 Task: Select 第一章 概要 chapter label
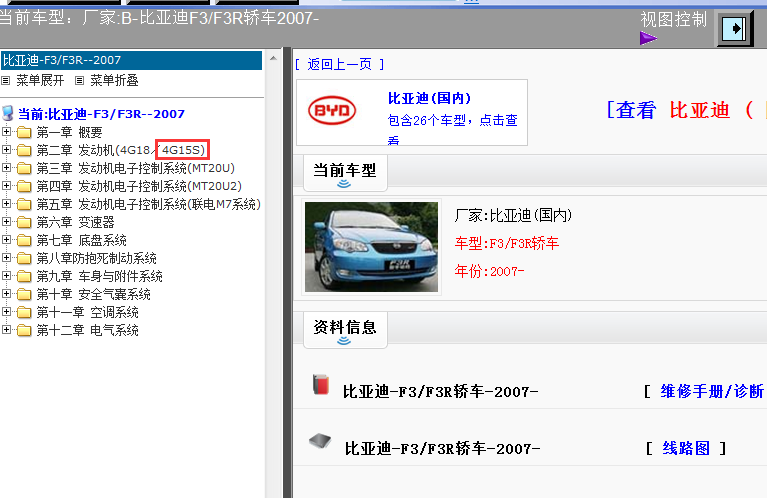click(69, 132)
